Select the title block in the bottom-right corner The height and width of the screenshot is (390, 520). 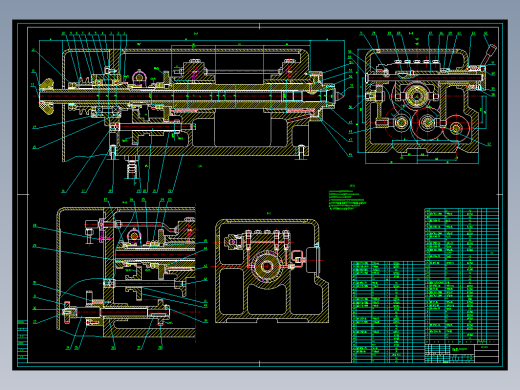tap(462, 352)
